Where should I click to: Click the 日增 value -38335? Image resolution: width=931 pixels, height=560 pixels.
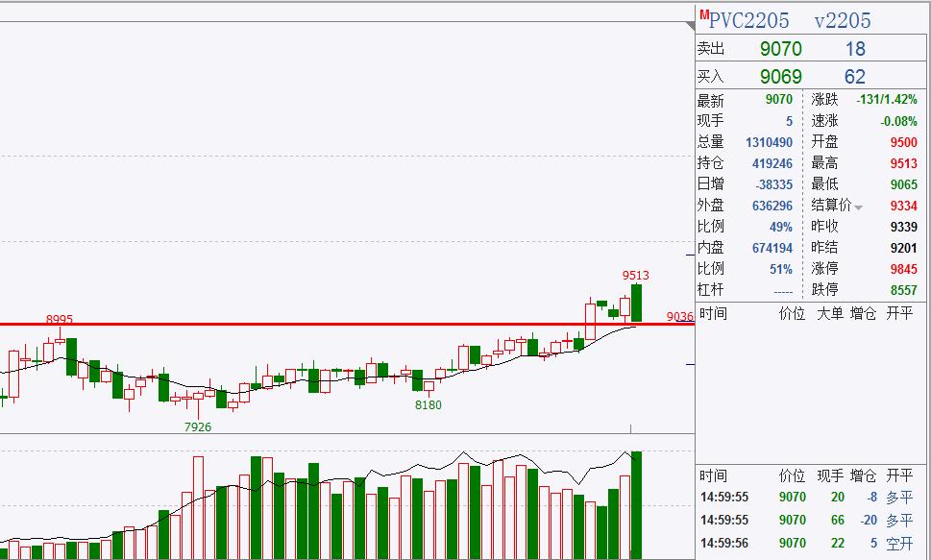pyautogui.click(x=773, y=184)
